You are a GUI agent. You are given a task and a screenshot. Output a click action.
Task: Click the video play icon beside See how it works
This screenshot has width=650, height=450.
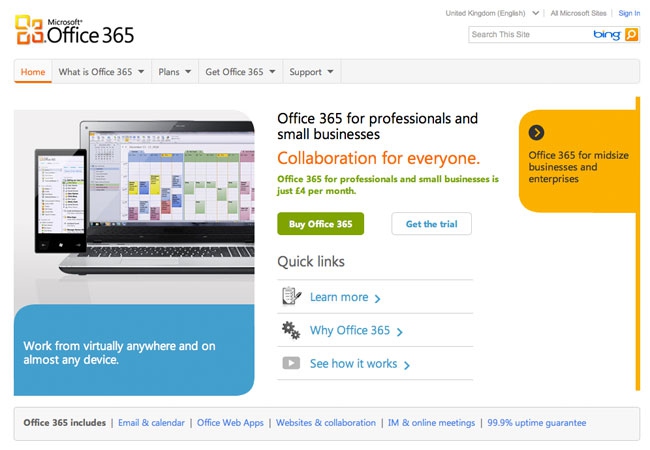[x=291, y=363]
